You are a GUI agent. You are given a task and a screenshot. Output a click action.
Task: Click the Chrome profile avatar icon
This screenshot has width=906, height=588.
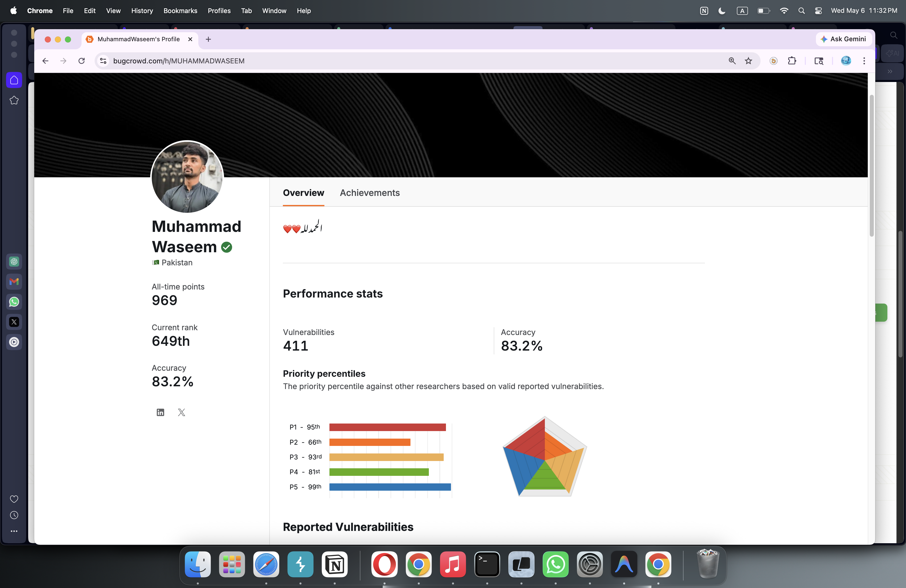click(846, 61)
